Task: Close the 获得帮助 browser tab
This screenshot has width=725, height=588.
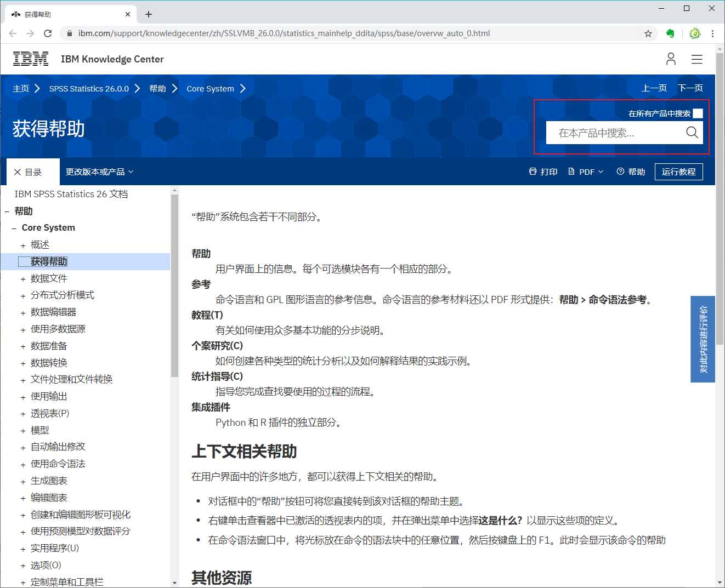Action: [128, 14]
